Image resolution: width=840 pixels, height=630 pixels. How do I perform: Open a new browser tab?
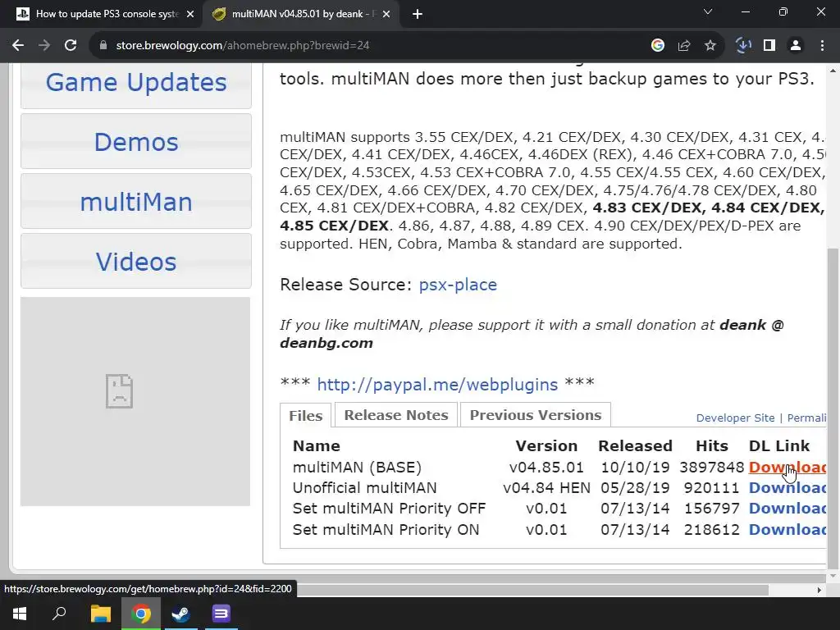418,14
